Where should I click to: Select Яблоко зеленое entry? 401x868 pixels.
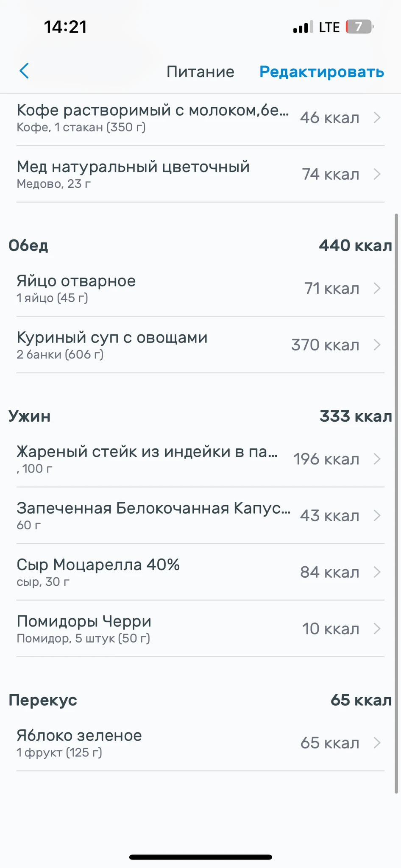coord(79,743)
